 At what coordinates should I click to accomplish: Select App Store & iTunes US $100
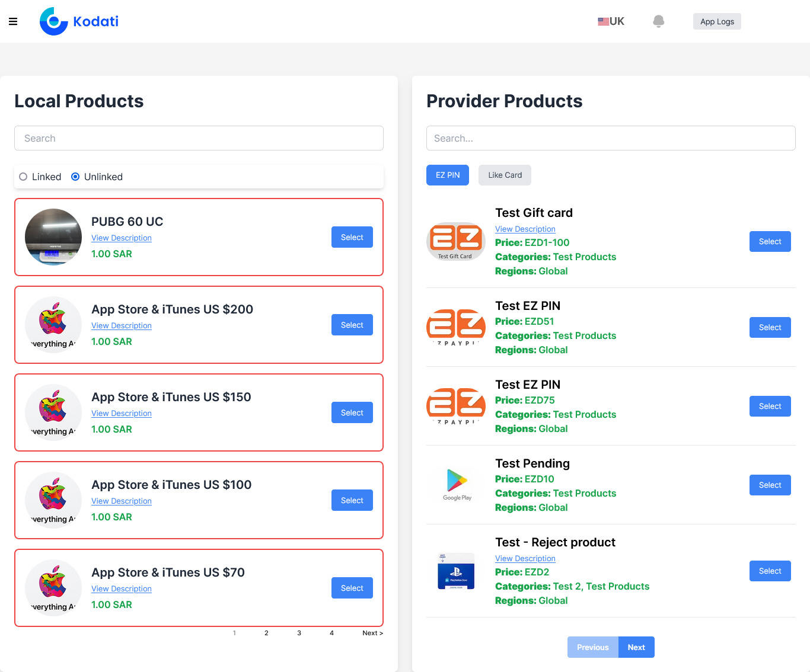point(352,500)
